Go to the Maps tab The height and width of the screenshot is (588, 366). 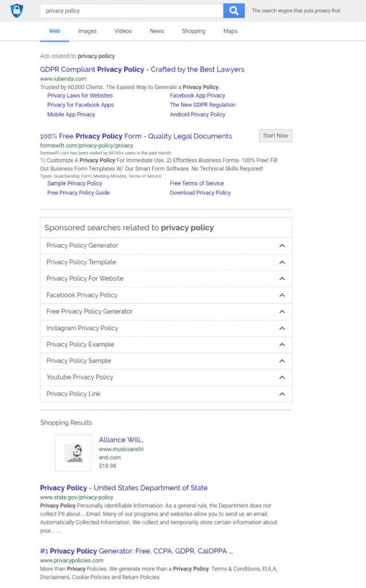tap(230, 31)
